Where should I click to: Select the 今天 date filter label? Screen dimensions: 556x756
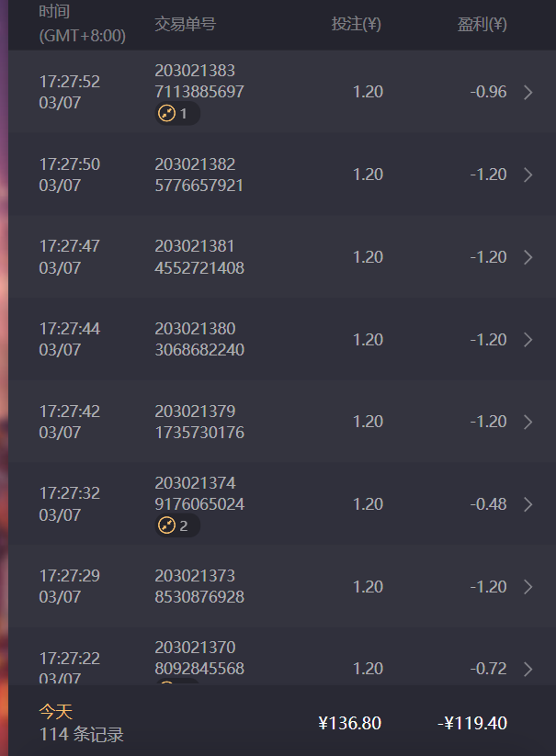tap(55, 711)
